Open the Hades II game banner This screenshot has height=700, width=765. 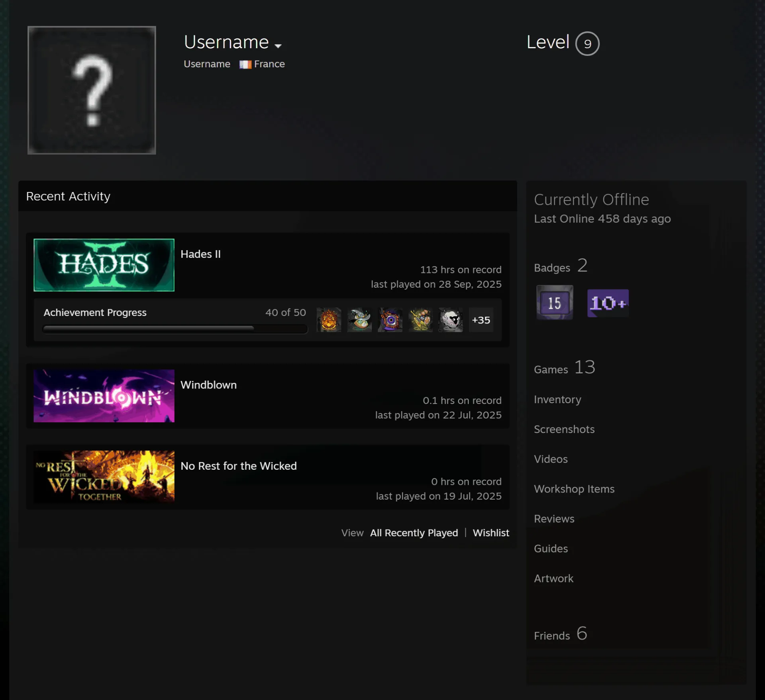[104, 265]
